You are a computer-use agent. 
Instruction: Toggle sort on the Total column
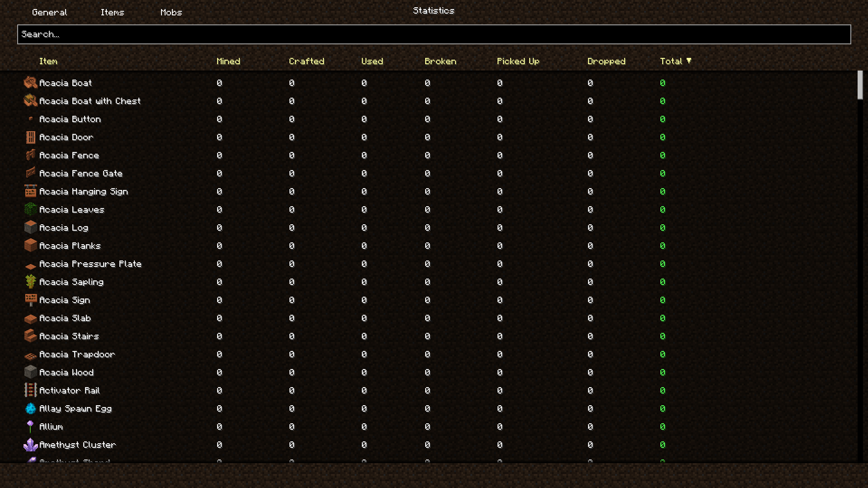[671, 61]
